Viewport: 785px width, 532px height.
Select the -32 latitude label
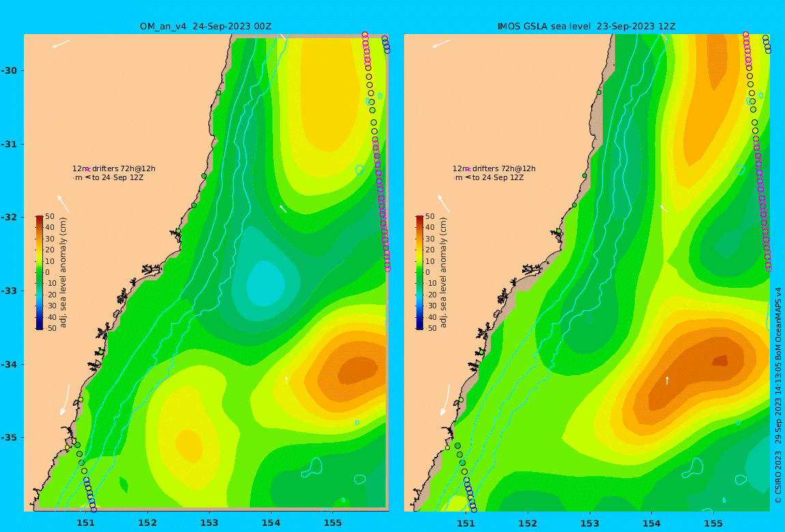[x=9, y=218]
